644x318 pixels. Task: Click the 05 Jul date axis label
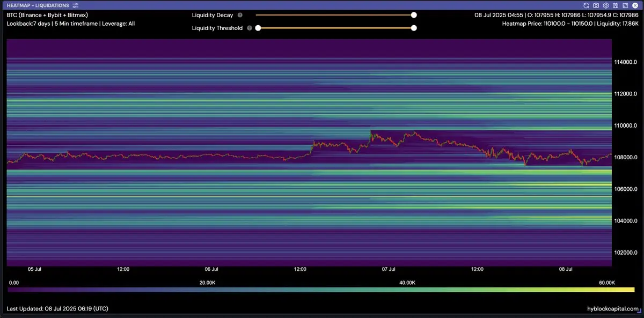coord(34,269)
